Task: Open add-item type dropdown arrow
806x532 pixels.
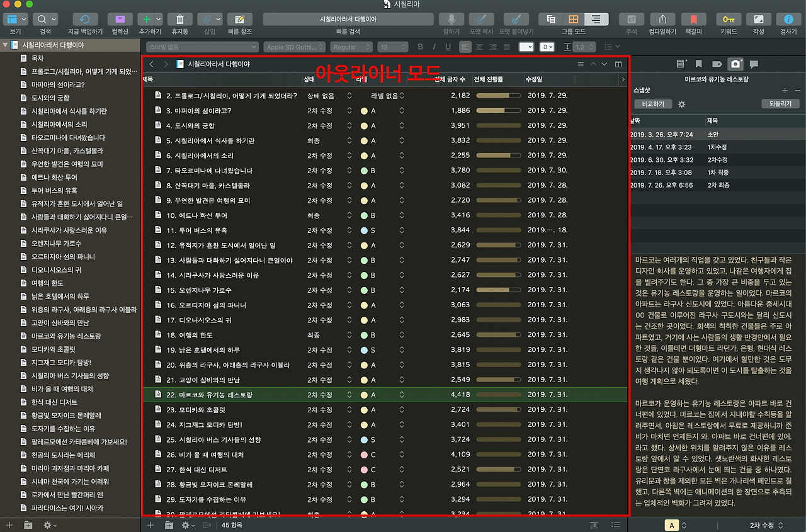Action: [x=159, y=20]
